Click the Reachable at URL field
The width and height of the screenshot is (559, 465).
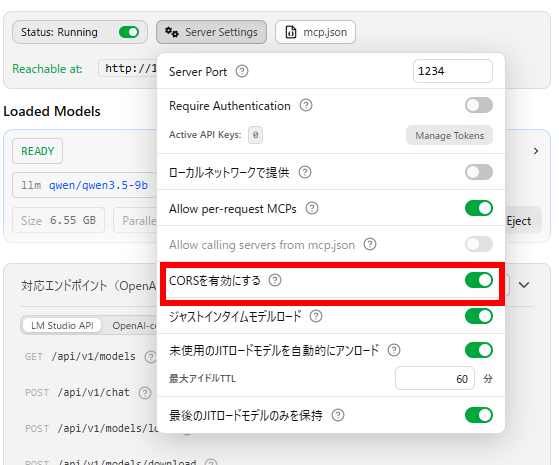(128, 68)
